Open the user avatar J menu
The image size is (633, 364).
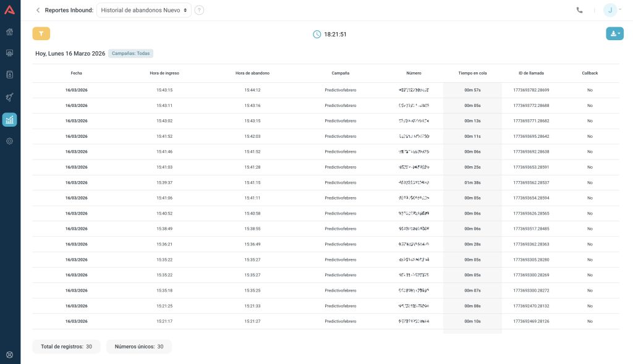611,10
